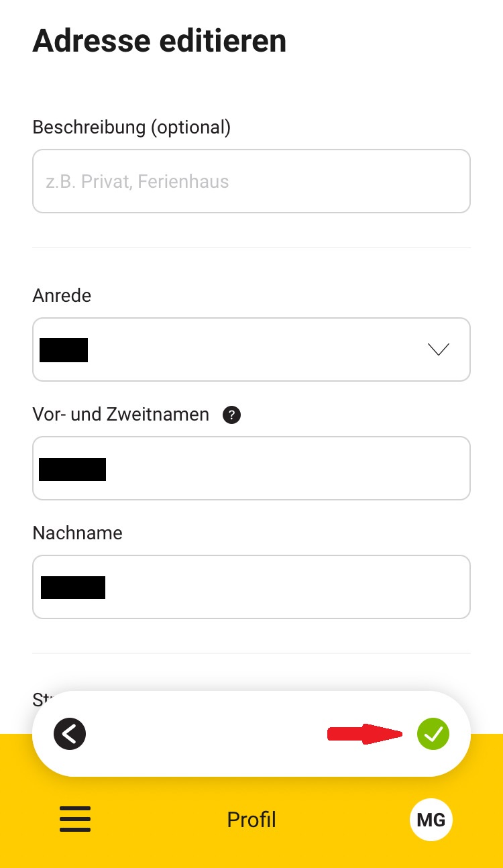Confirm changes with the green checkmark
The width and height of the screenshot is (503, 868).
433,734
